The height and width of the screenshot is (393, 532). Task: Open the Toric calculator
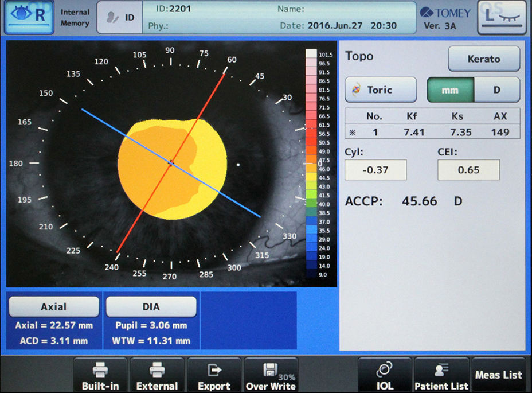point(381,90)
